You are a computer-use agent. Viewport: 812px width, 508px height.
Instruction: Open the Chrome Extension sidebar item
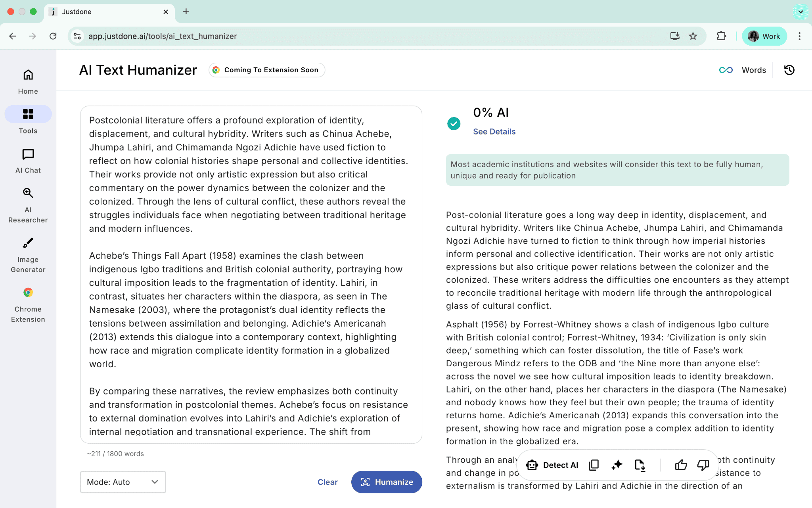28,304
